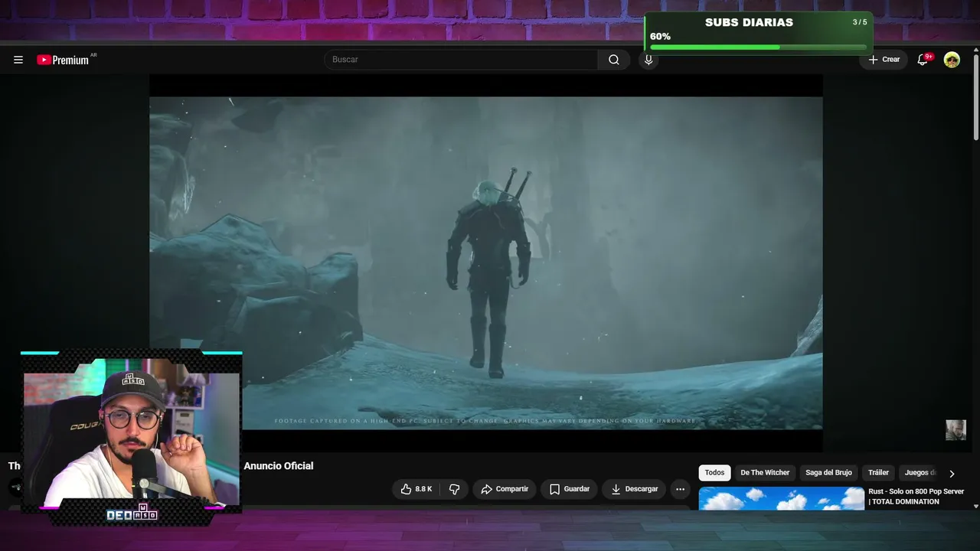Open the three-dot more actions menu
The height and width of the screenshot is (551, 980).
click(680, 489)
